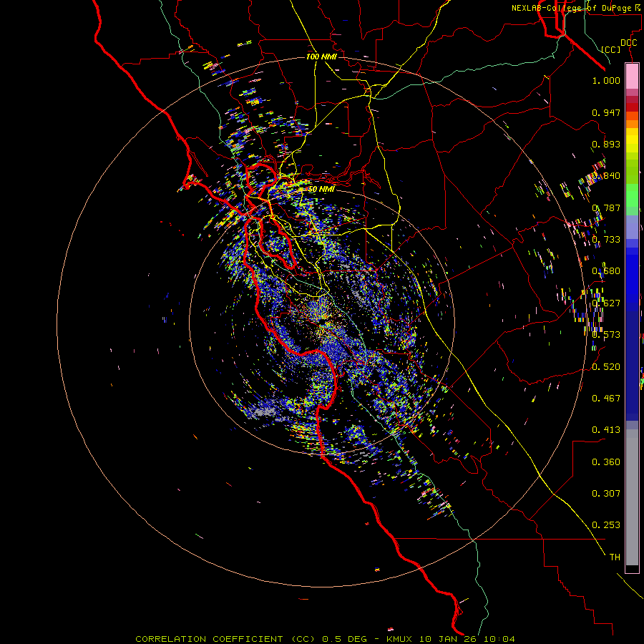Click the 0.413 legend value
Viewport: 644px width, 644px height.
606,430
